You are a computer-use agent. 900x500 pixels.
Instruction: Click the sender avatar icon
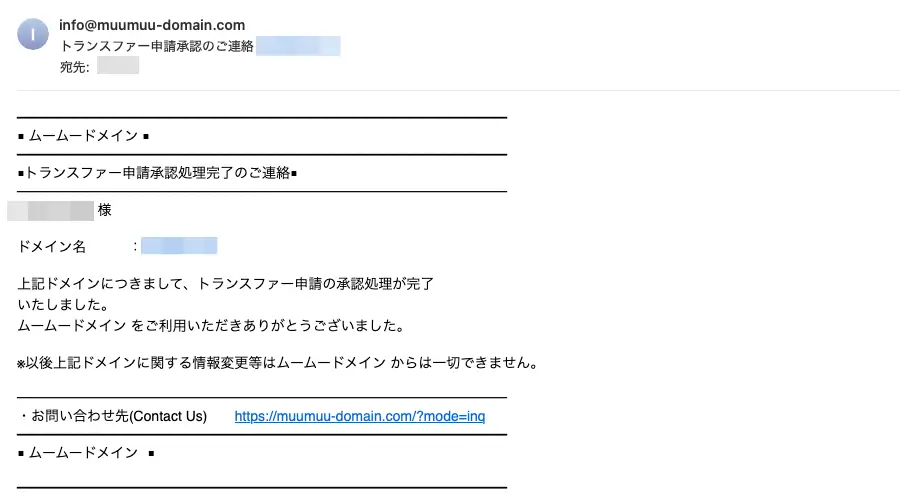tap(33, 35)
